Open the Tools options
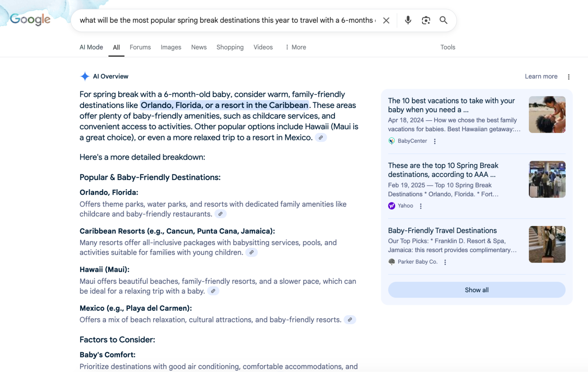This screenshot has height=372, width=588. point(448,47)
